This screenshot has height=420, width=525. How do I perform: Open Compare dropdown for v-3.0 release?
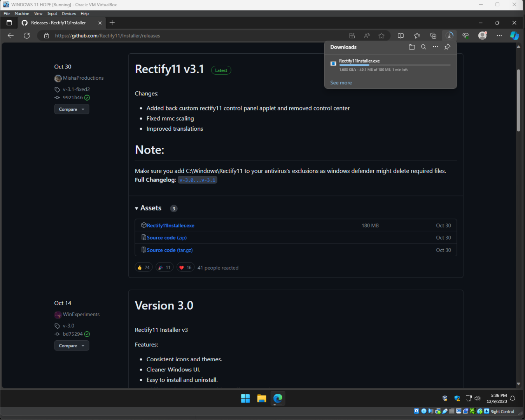[x=72, y=346]
